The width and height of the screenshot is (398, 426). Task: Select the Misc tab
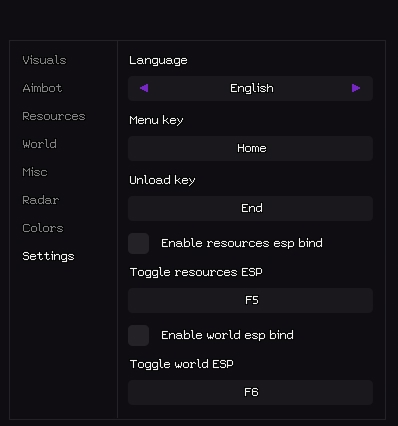[x=35, y=172]
